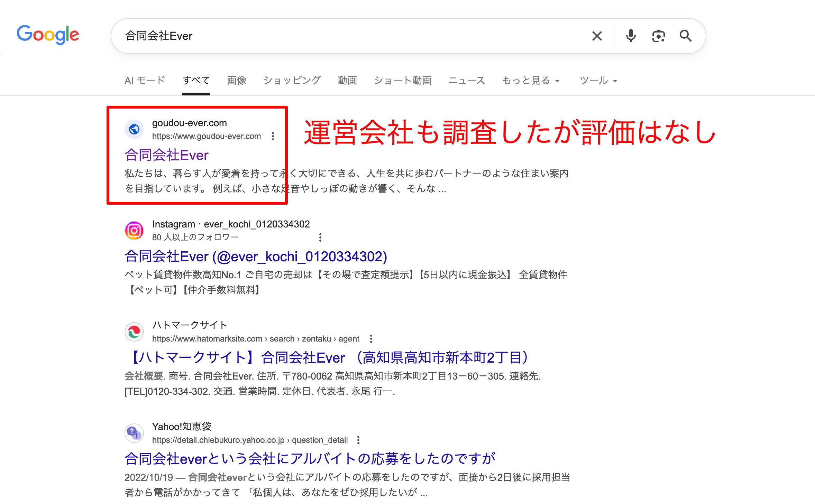Switch to 画像 tab
Screen dimensions: 815x504
coord(237,81)
